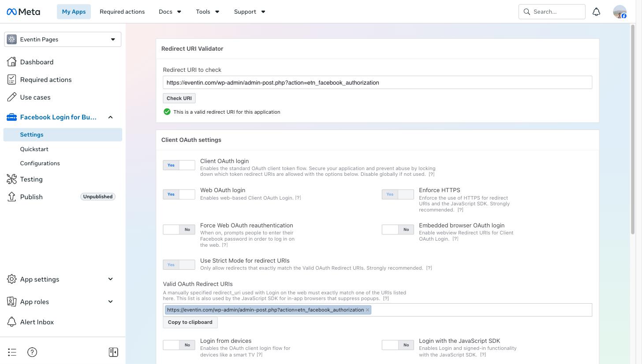The height and width of the screenshot is (364, 642).
Task: Expand the Support menu
Action: point(250,12)
